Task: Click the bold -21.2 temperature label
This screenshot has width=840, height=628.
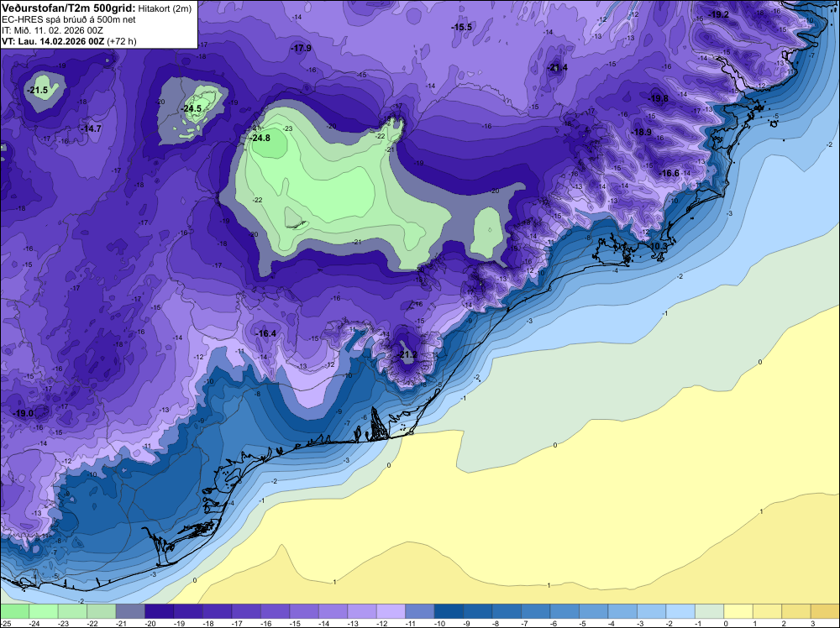Action: click(407, 355)
